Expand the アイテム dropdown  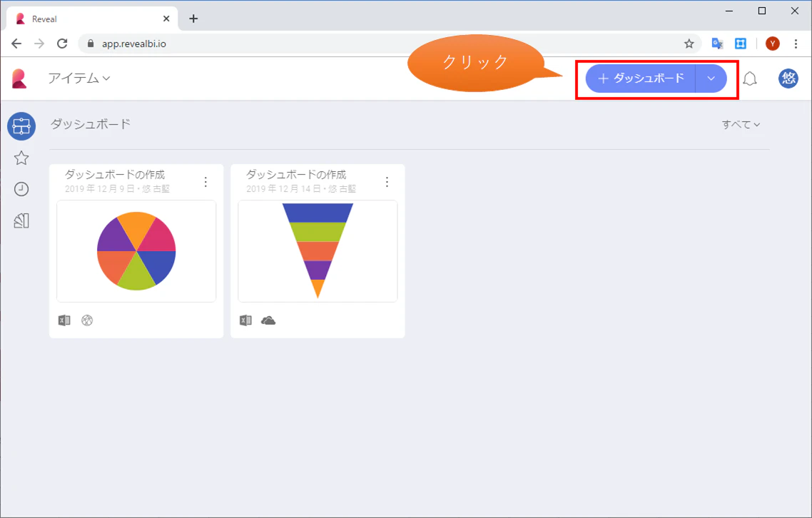(x=79, y=78)
